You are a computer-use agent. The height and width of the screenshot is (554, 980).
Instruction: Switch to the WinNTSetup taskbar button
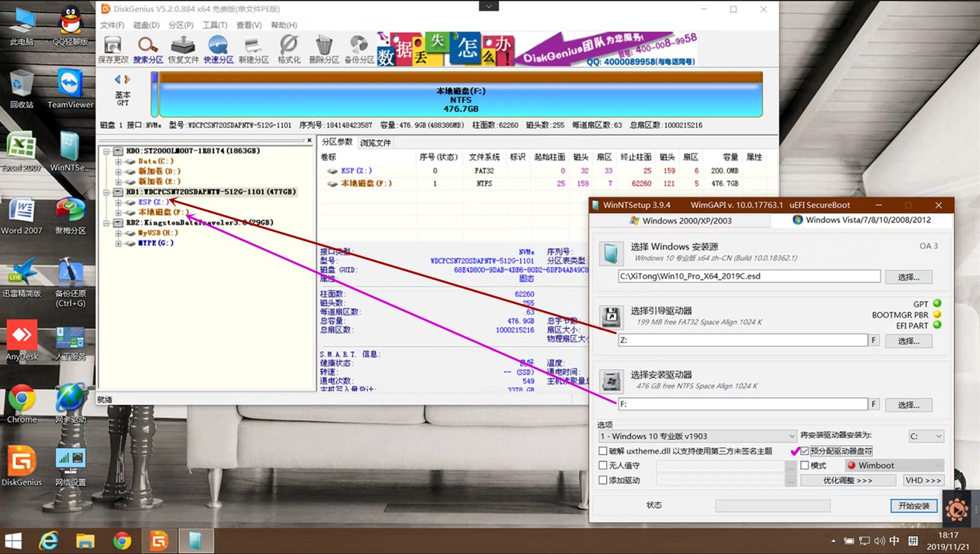196,540
